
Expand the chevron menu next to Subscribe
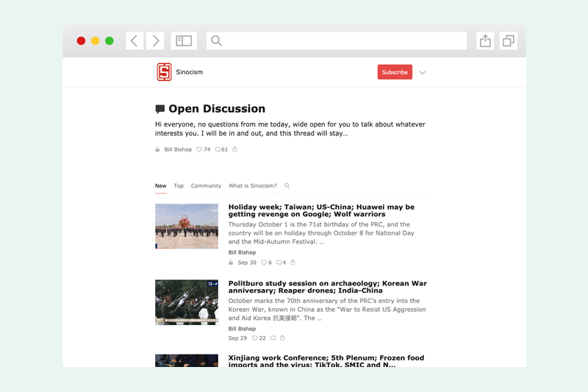click(422, 73)
